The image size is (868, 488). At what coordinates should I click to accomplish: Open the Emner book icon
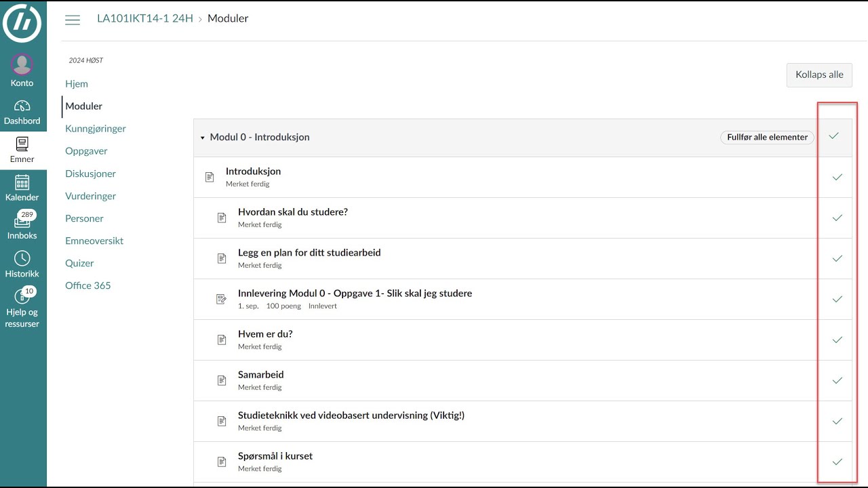pos(22,144)
